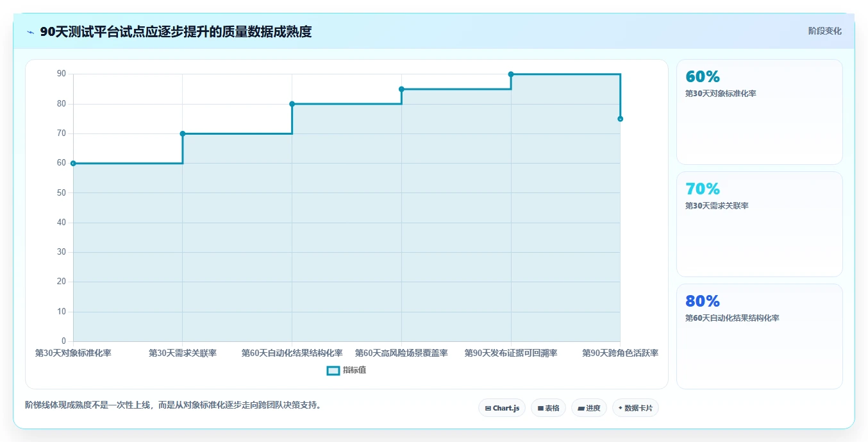Click the data point at value 70
Viewport: 868px width, 442px height.
point(183,133)
